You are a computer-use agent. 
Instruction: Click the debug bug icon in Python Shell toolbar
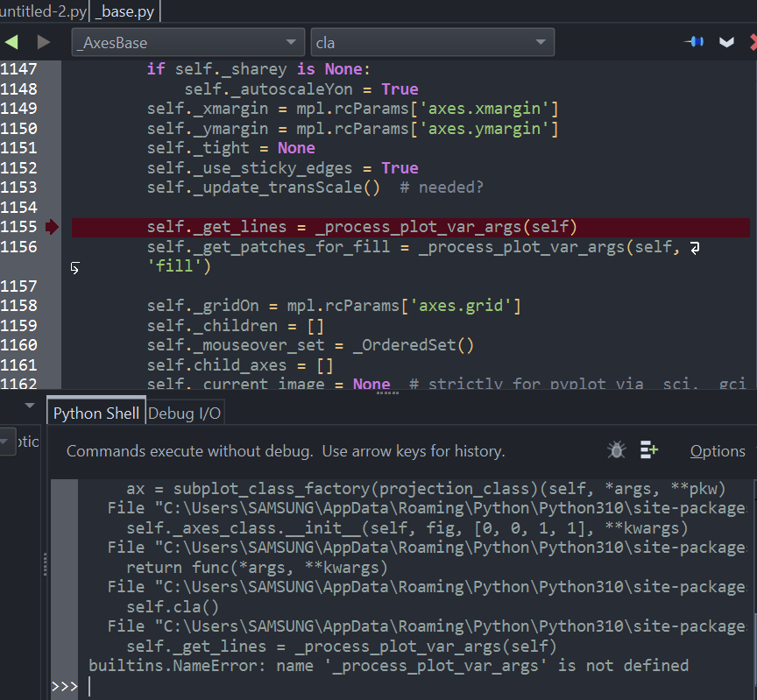616,449
